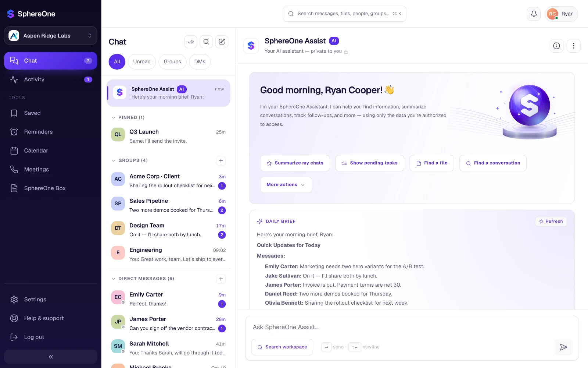Select the All filter tab
588x368 pixels.
coord(117,62)
